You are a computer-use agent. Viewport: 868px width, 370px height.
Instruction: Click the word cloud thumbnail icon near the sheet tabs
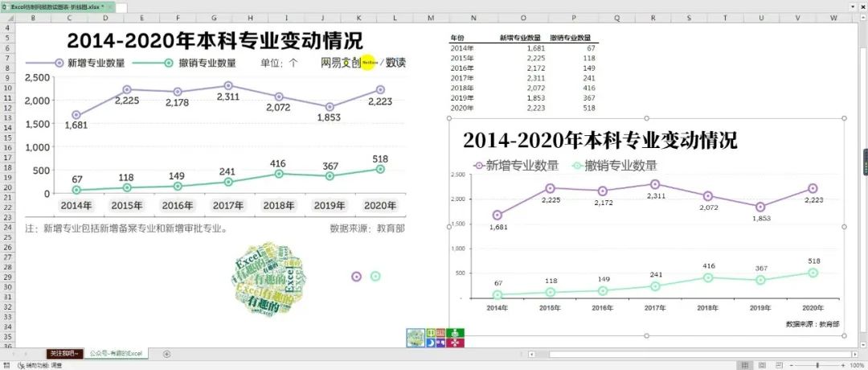pos(416,338)
